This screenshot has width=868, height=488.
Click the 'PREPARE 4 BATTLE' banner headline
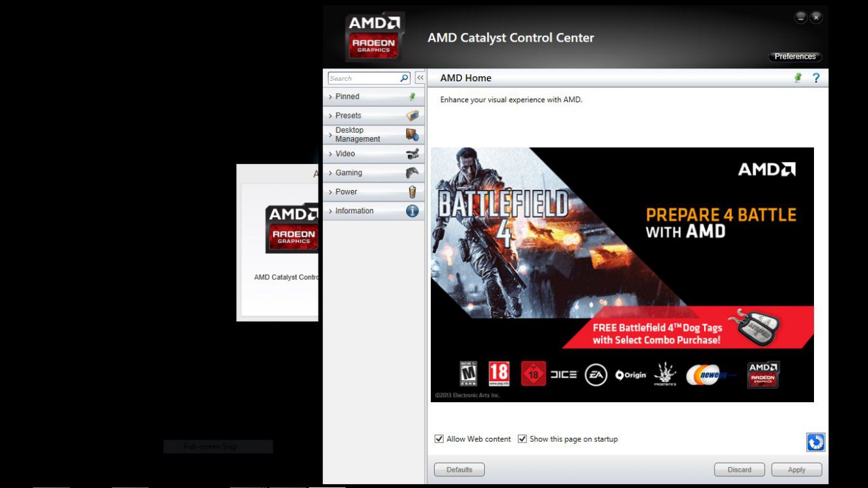721,215
